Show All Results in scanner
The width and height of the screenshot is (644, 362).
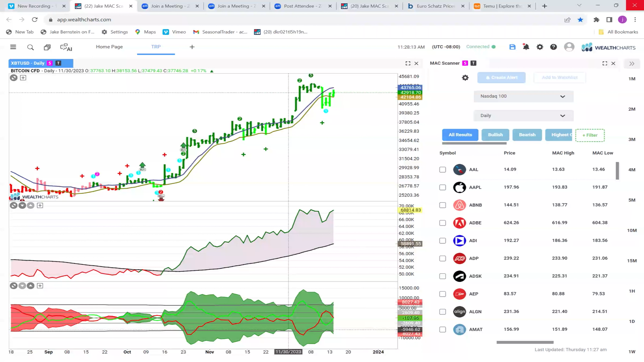click(x=460, y=135)
